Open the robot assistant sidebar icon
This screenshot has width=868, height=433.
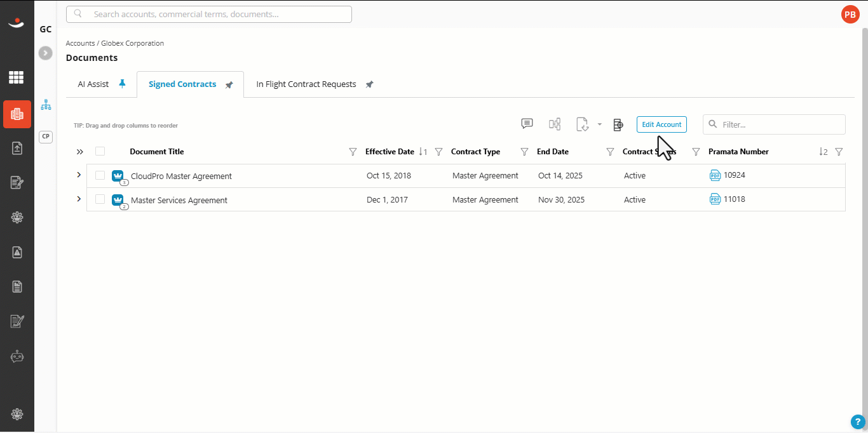click(17, 356)
